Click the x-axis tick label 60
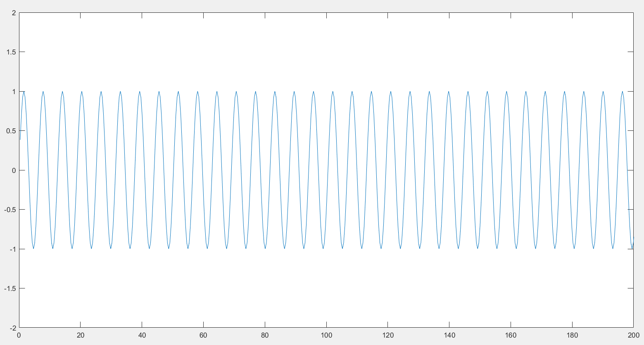Viewport: 644px width, 345px height. 203,336
